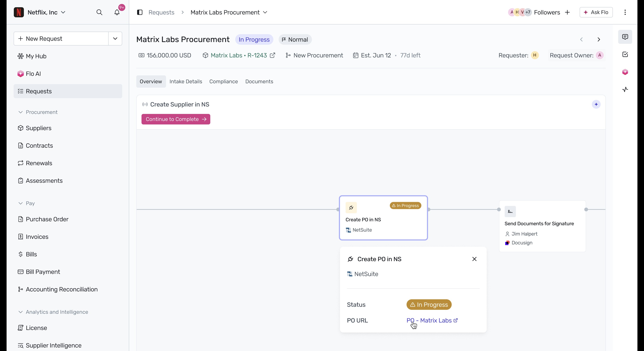Collapse the Pay section
The image size is (644, 351).
click(27, 203)
